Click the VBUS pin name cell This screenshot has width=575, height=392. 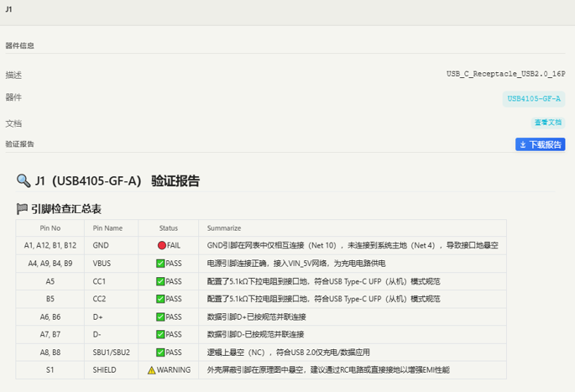click(111, 264)
